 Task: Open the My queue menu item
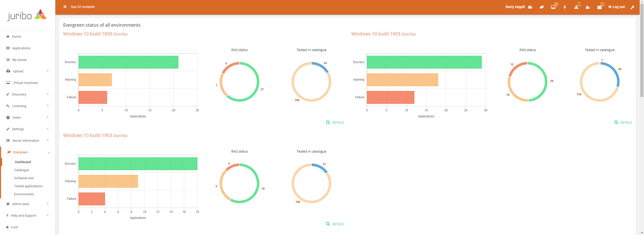click(20, 60)
